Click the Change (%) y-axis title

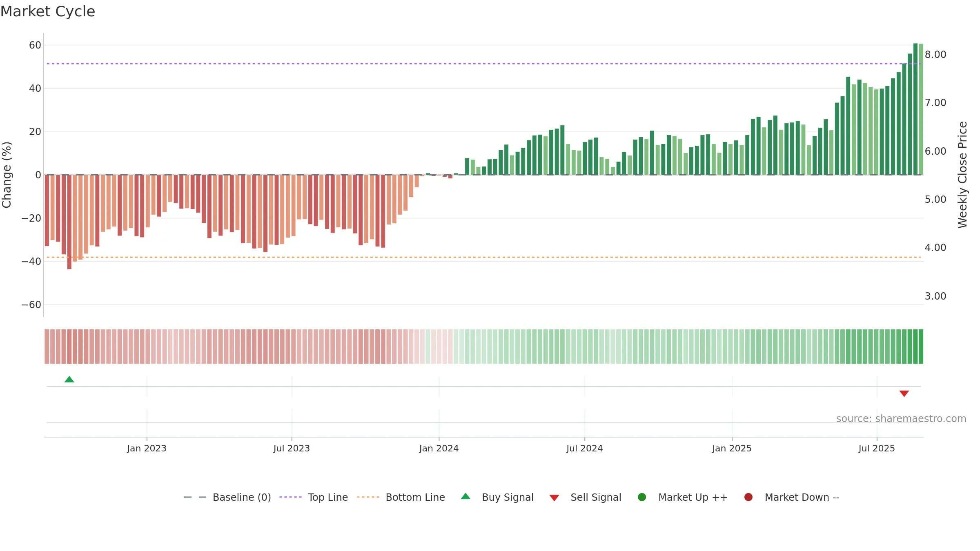[7, 175]
